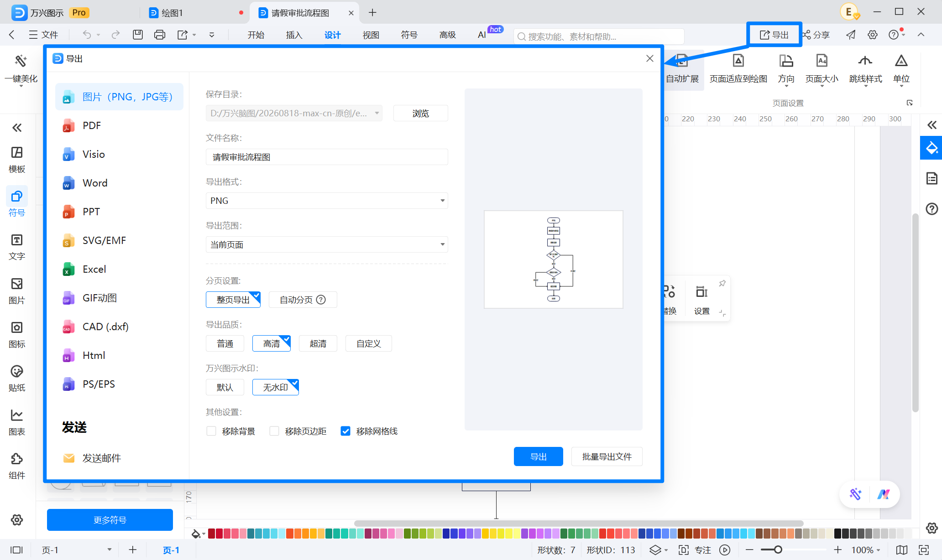The width and height of the screenshot is (942, 560).
Task: Check the 移除页边距 checkbox
Action: click(x=274, y=431)
